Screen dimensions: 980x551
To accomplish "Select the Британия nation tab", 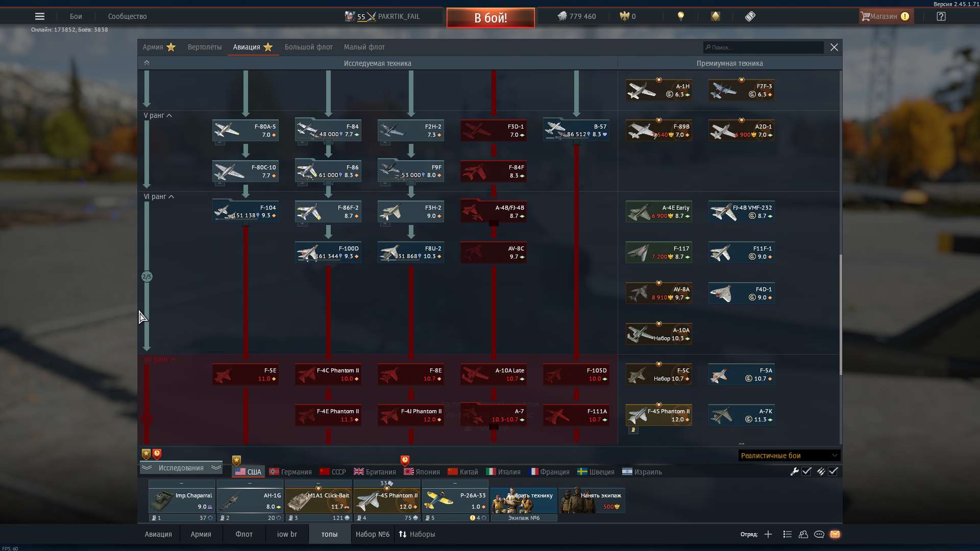I will 375,472.
